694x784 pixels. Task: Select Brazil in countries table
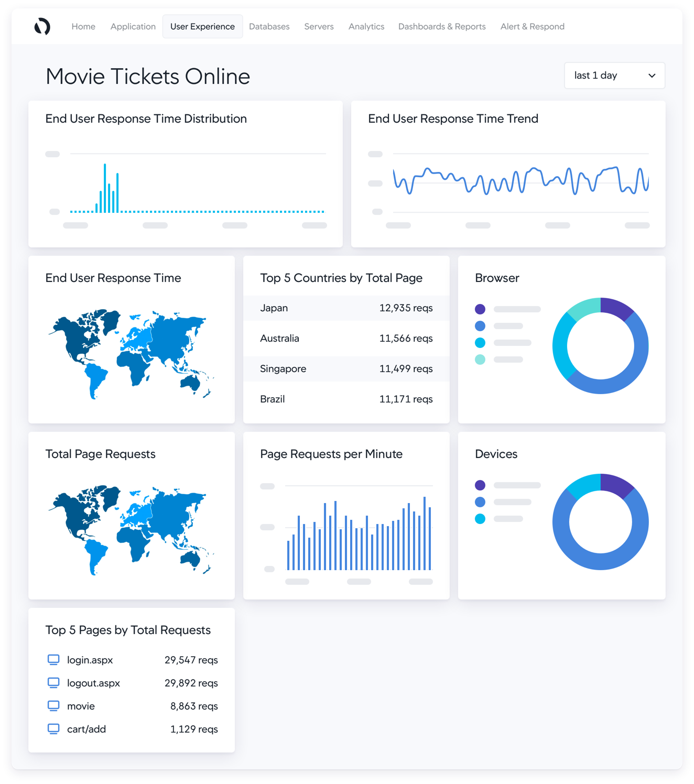pos(273,399)
